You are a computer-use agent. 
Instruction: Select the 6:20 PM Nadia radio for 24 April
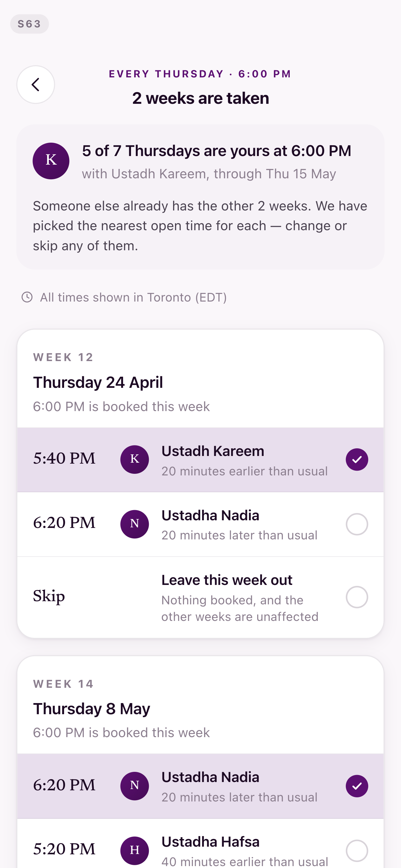(357, 524)
